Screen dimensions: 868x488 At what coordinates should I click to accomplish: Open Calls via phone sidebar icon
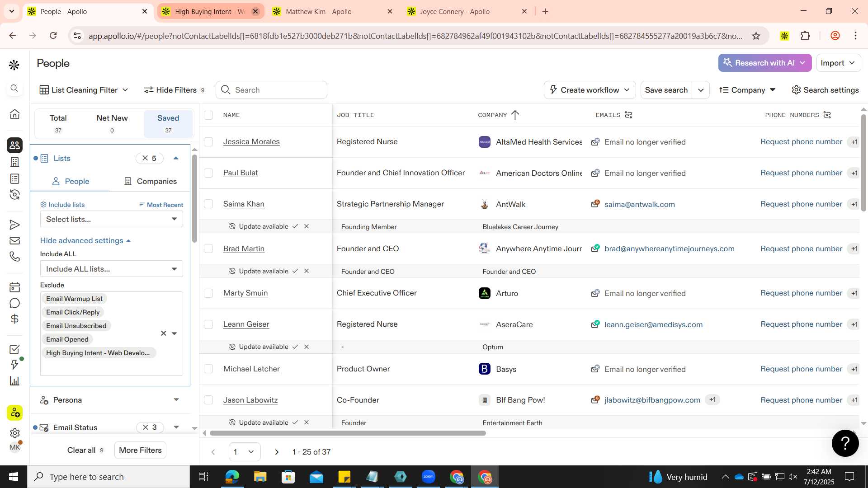tap(14, 257)
